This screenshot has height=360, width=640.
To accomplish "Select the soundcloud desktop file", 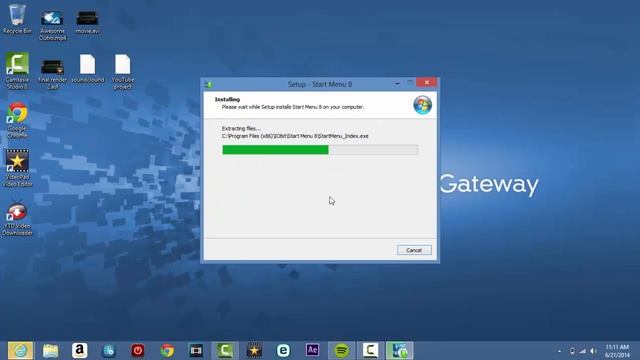I will pyautogui.click(x=87, y=69).
